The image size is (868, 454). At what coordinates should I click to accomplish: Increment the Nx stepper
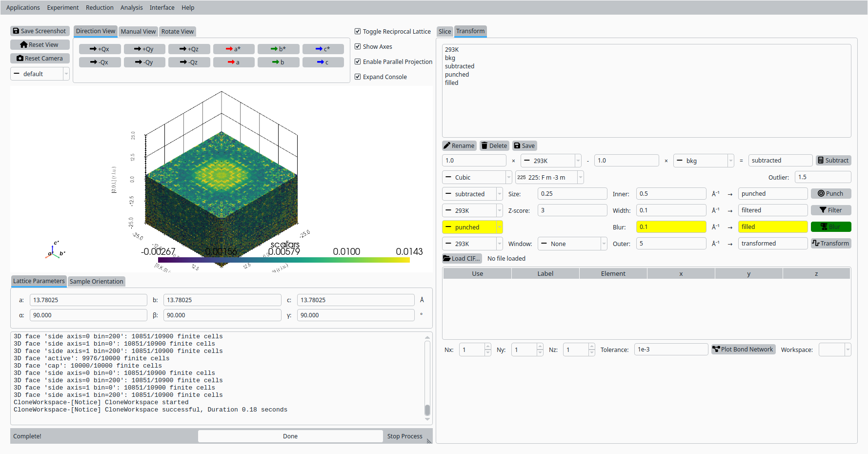pos(487,347)
